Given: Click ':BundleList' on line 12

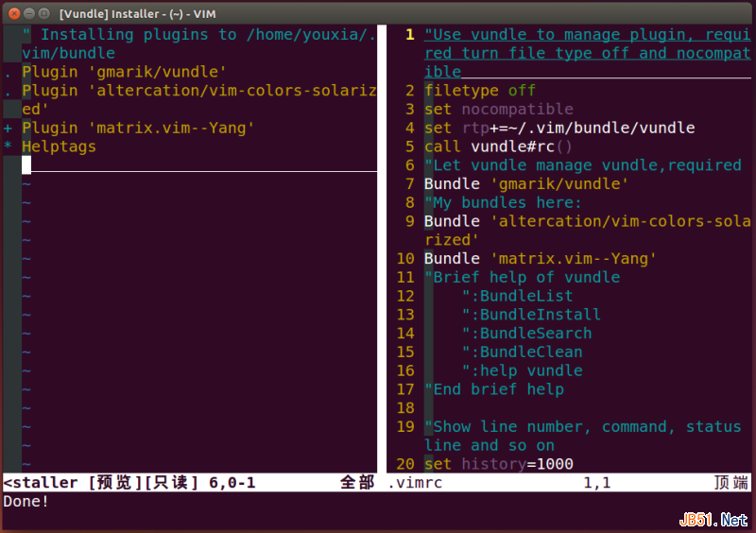Looking at the screenshot, I should (x=517, y=296).
